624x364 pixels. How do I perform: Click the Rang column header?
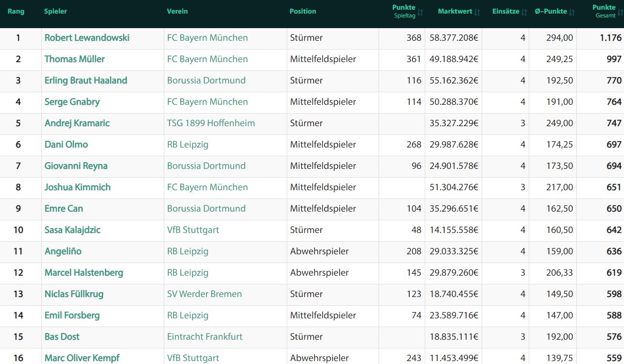16,11
